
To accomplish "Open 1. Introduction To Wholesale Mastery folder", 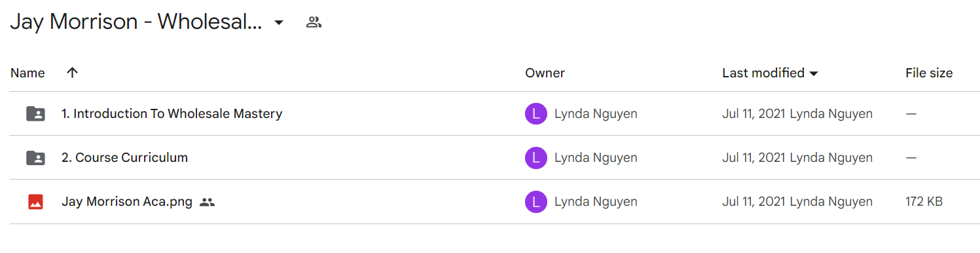I will [x=172, y=113].
